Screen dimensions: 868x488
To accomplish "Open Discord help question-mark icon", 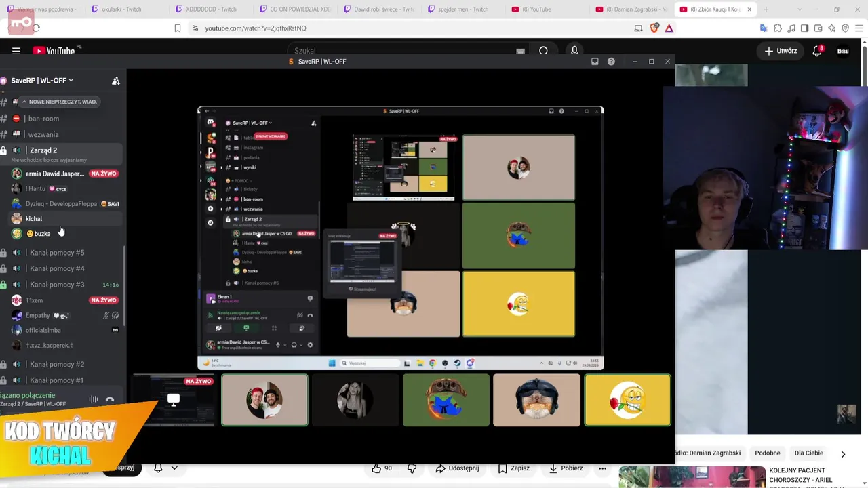I will [611, 62].
